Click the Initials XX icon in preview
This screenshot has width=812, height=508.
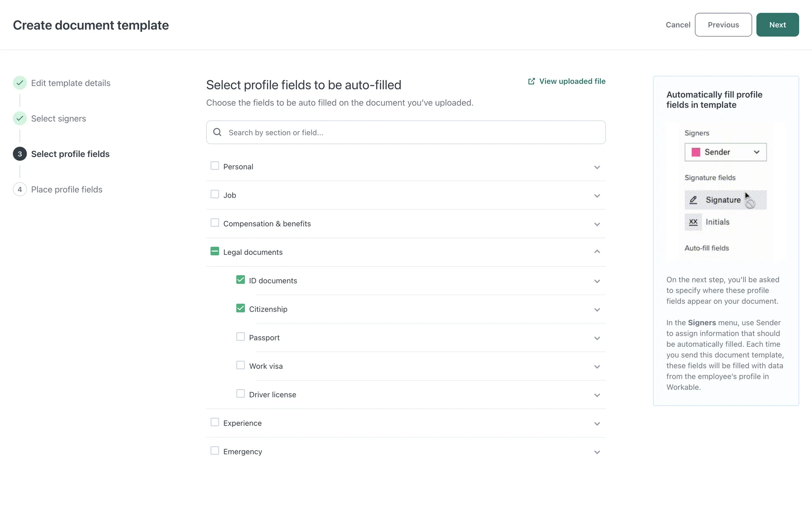click(x=693, y=222)
